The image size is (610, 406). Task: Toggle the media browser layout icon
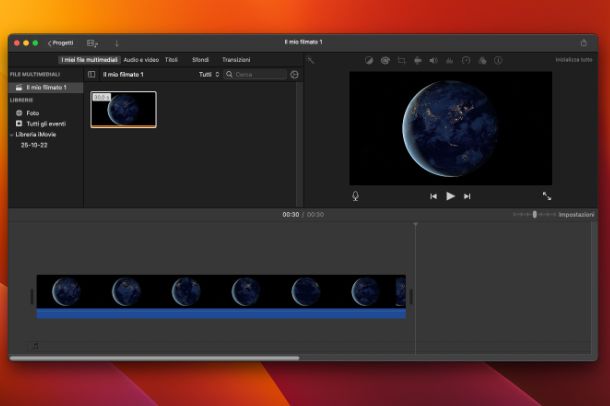[92, 44]
